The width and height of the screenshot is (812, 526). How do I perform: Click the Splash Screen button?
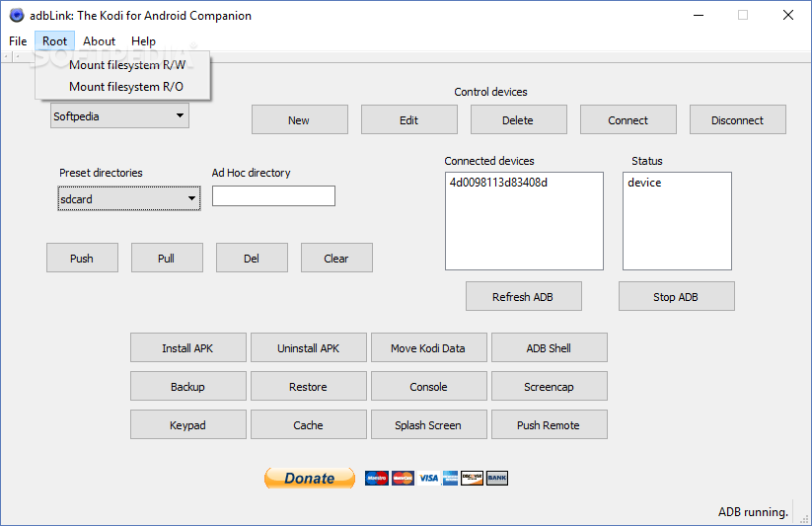[429, 424]
